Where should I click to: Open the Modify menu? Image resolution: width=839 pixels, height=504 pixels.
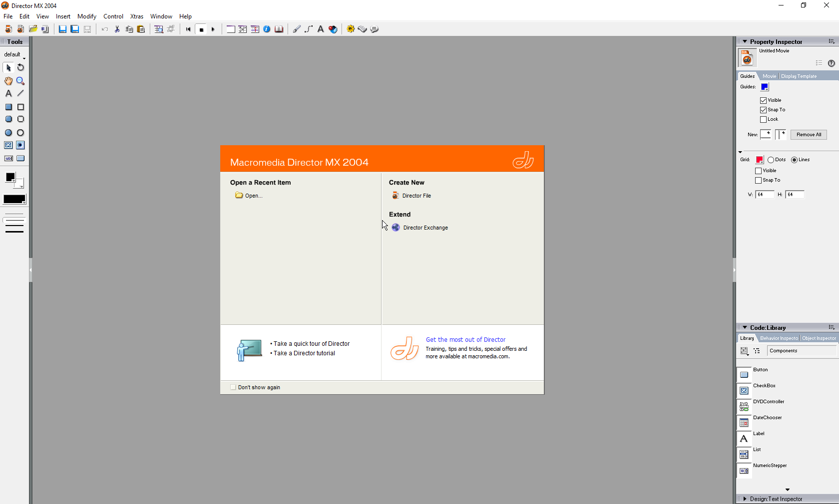tap(86, 16)
